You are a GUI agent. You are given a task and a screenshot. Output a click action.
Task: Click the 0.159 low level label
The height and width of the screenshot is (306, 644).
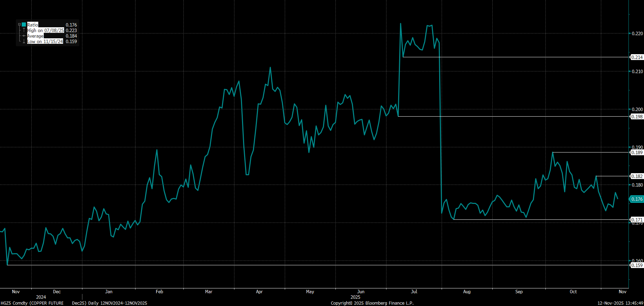[x=637, y=265]
